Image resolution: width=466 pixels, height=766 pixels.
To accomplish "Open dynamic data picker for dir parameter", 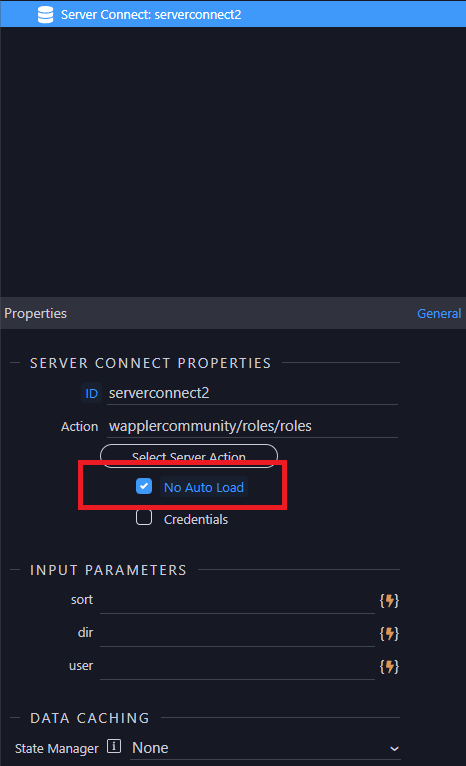I will (x=389, y=634).
